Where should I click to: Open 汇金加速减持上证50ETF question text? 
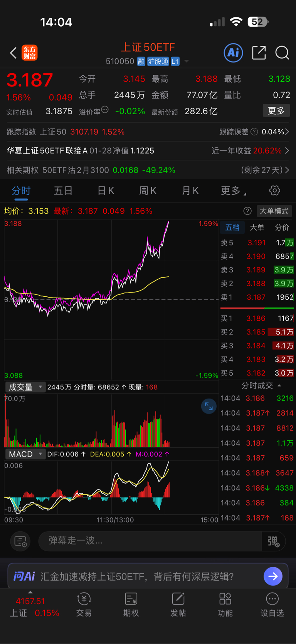point(137,576)
